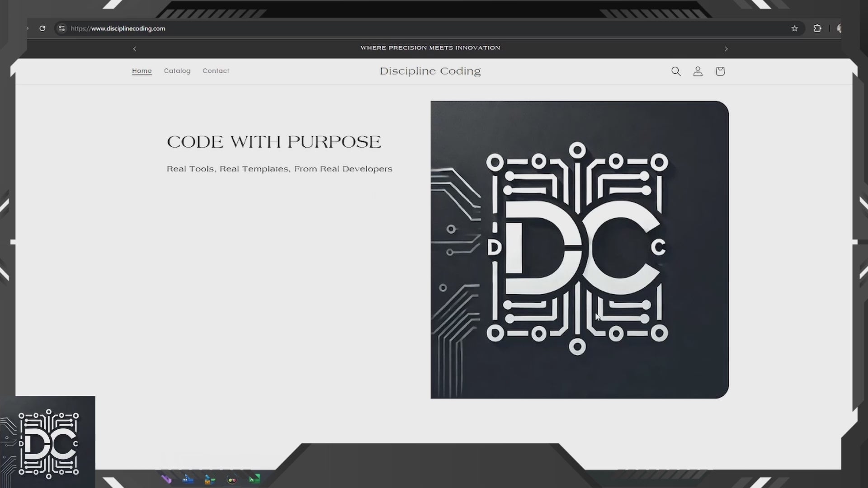Open the browser extensions puzzle icon
868x488 pixels.
[817, 28]
